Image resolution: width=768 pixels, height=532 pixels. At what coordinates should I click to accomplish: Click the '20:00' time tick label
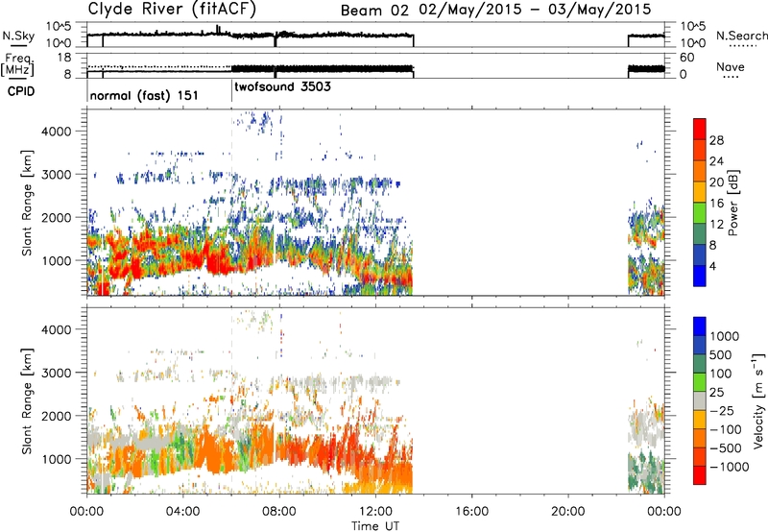pyautogui.click(x=568, y=512)
